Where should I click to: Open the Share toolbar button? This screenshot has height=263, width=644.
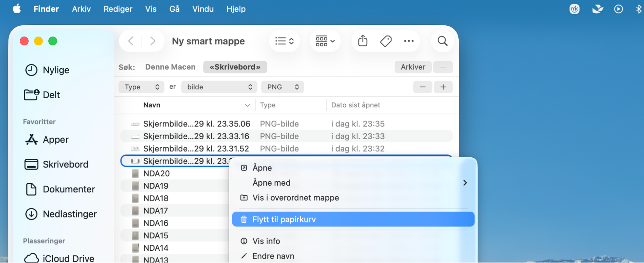pos(363,41)
